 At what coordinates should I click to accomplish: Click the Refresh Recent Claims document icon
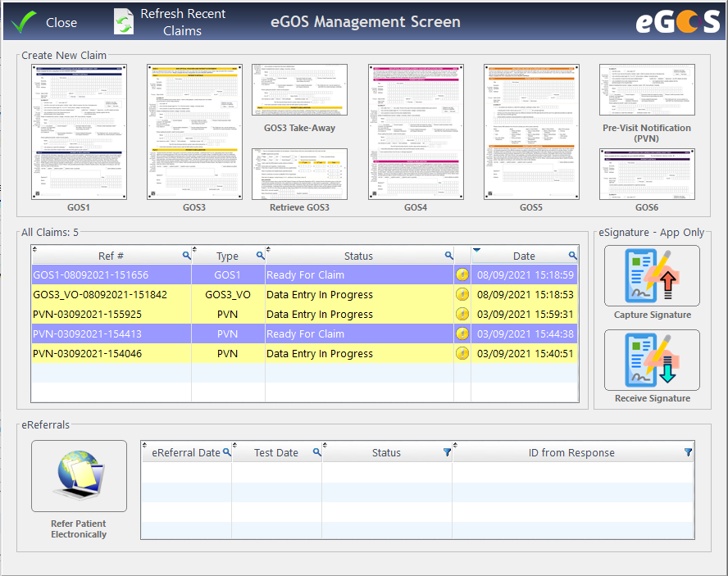click(124, 22)
